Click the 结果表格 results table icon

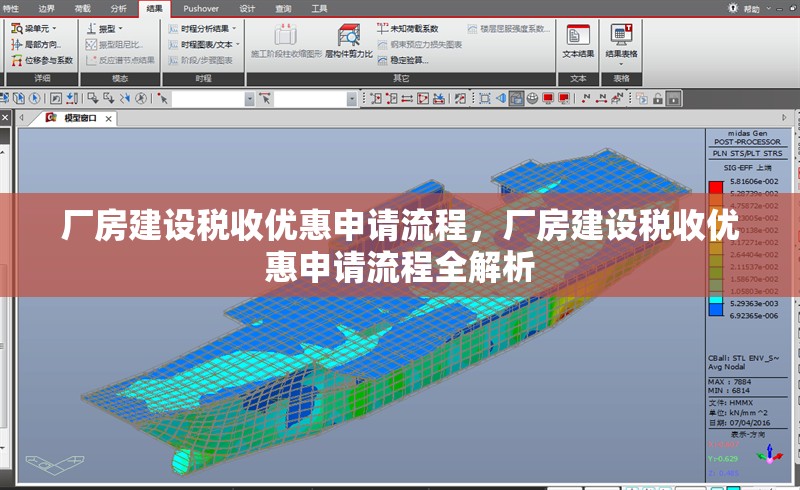pos(622,40)
